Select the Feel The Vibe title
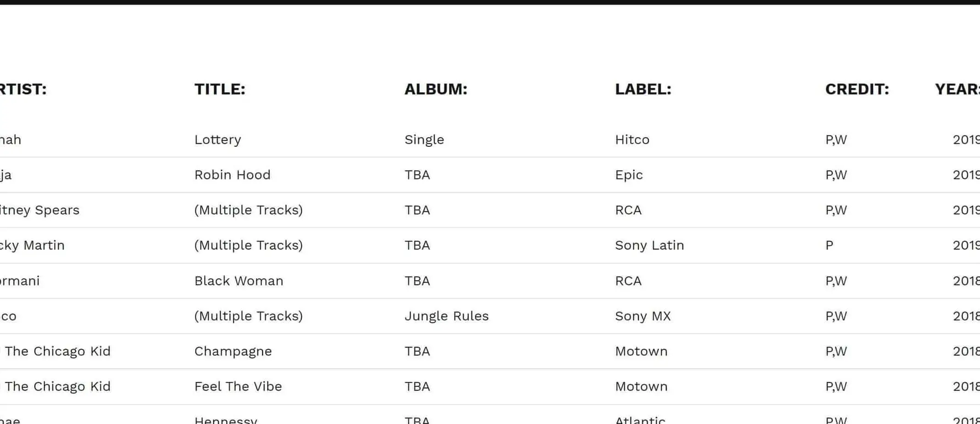The width and height of the screenshot is (980, 424). click(238, 386)
